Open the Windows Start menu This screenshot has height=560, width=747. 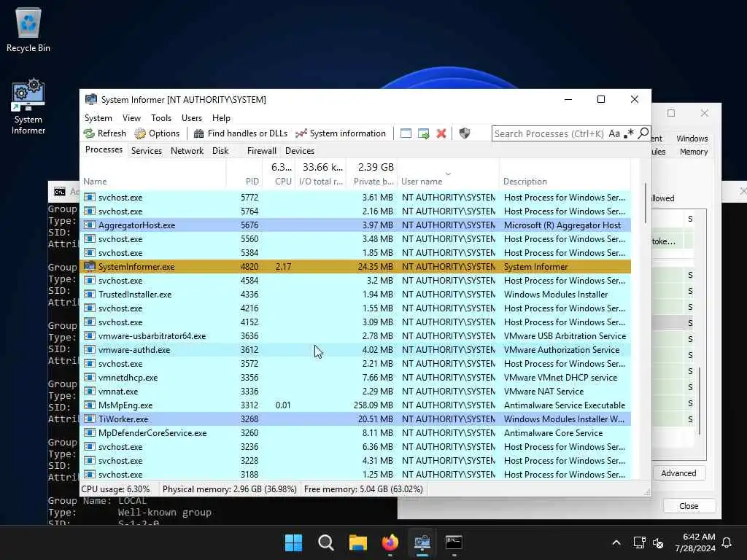293,542
